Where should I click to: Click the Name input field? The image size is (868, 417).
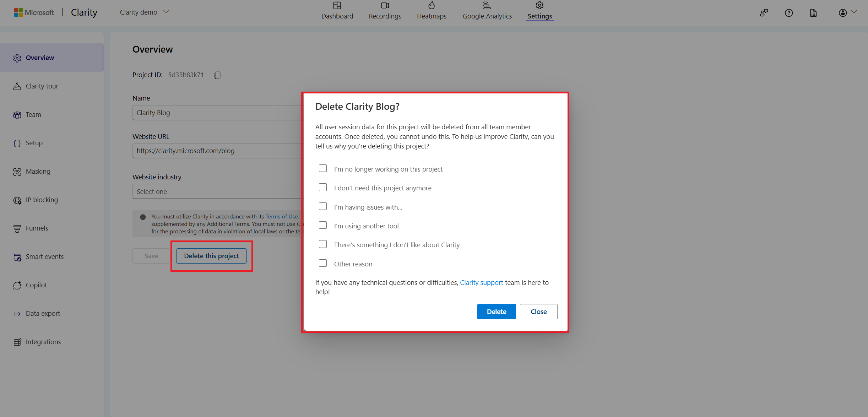216,112
